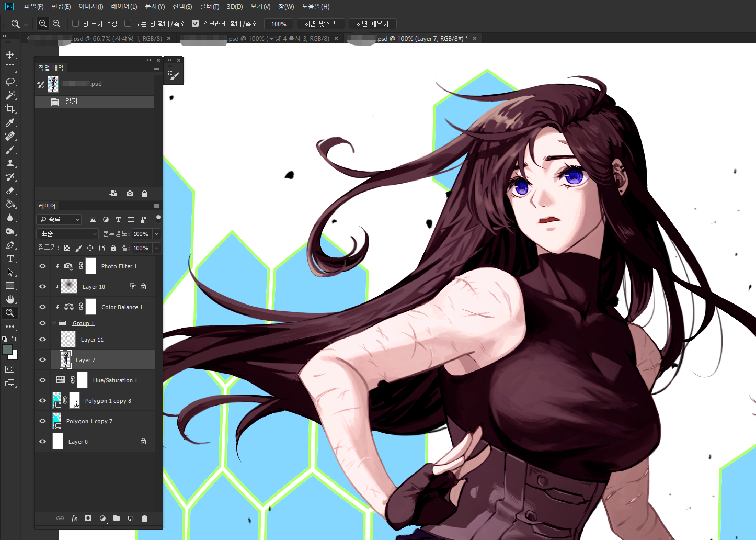This screenshot has height=540, width=756.
Task: Open the layer filter kind dropdown
Action: (59, 219)
